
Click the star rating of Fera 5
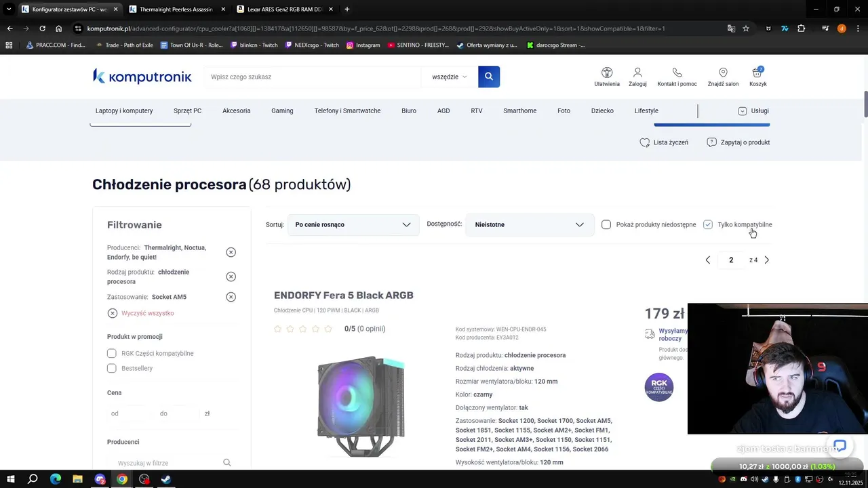click(x=303, y=329)
